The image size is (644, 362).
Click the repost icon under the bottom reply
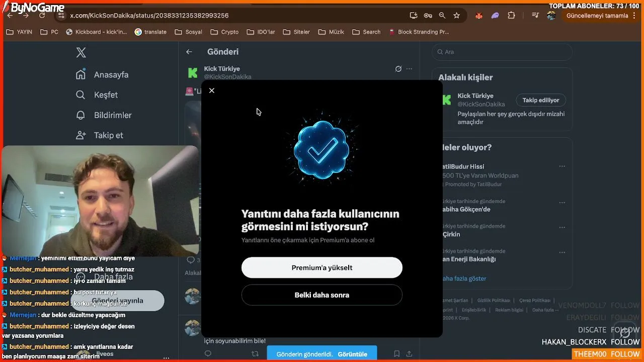coord(255,354)
